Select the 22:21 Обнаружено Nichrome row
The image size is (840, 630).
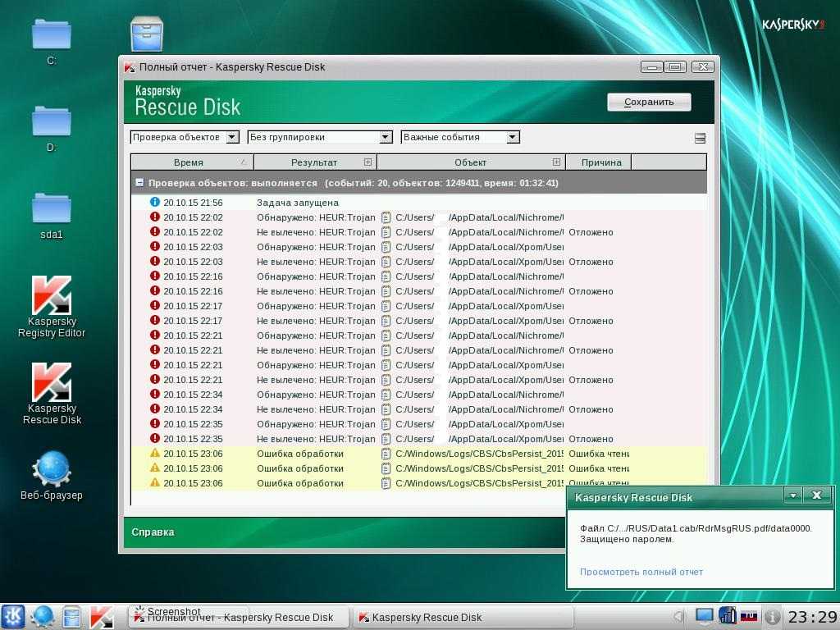(x=418, y=336)
